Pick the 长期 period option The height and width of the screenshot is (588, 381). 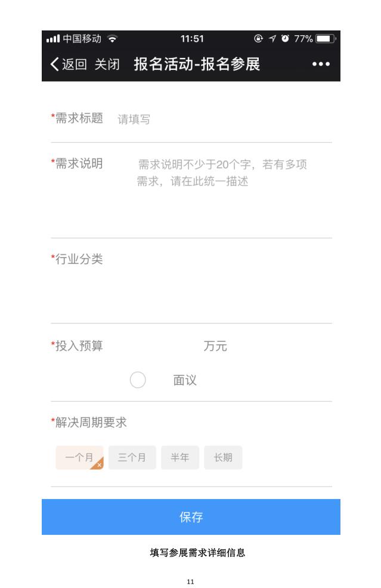pyautogui.click(x=223, y=458)
